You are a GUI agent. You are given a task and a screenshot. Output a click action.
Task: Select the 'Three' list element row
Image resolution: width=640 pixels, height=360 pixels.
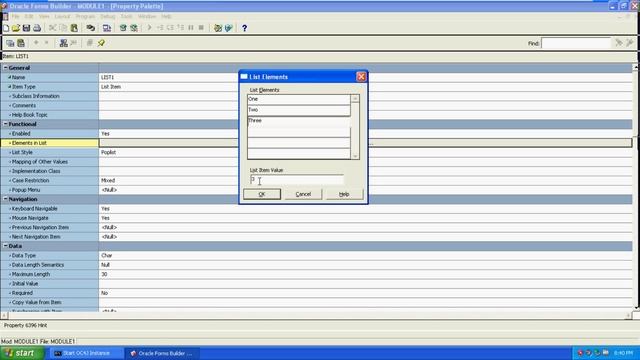coord(299,121)
